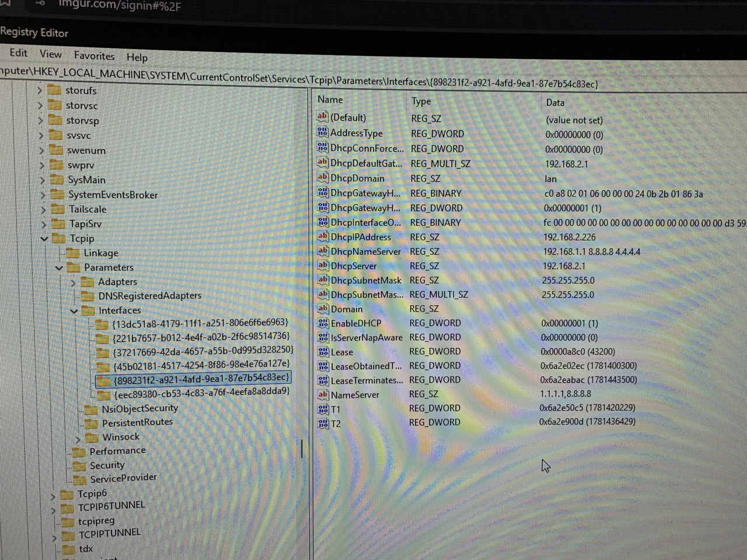Image resolution: width=747 pixels, height=560 pixels.
Task: Select the Domain value name
Action: click(x=347, y=309)
